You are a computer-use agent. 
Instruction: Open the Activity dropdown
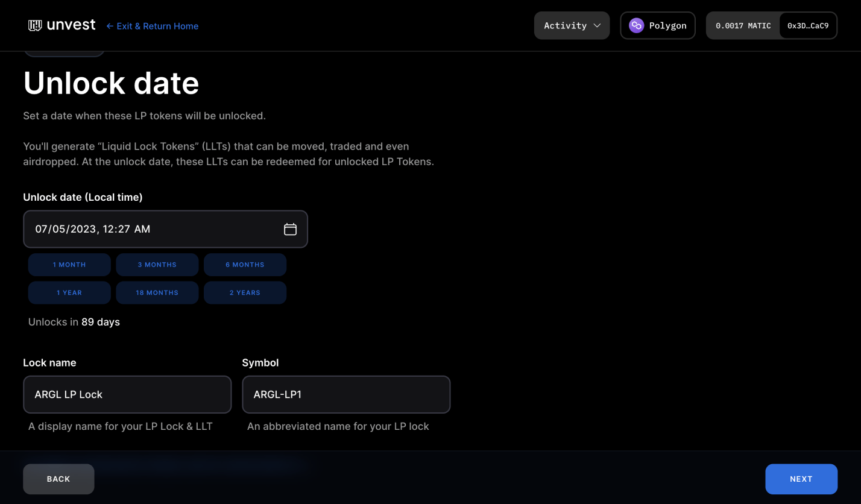pyautogui.click(x=571, y=25)
